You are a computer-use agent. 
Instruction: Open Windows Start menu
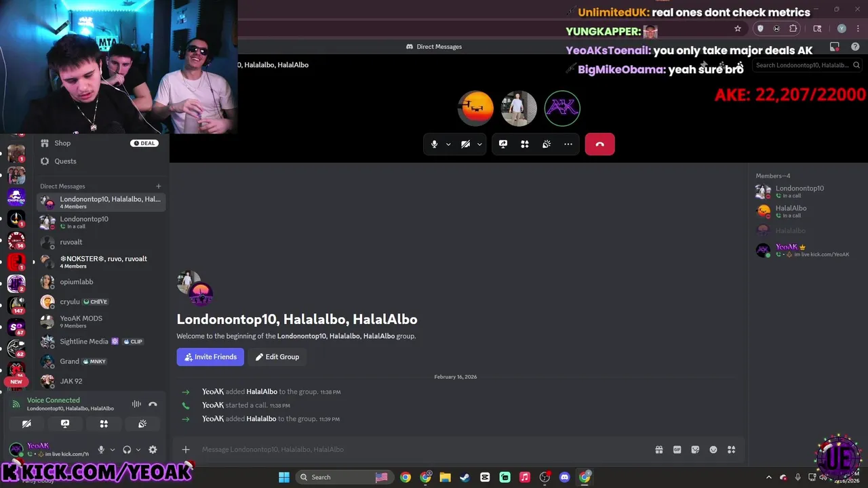coord(283,477)
